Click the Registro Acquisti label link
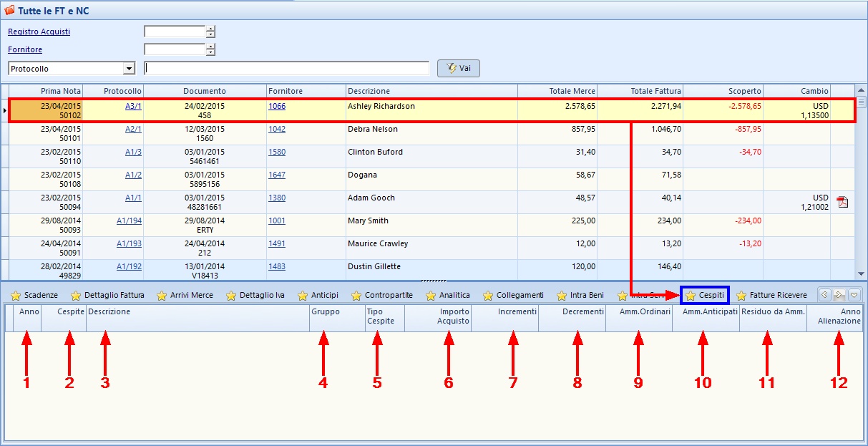Viewport: 868px width, 446px height. point(39,31)
